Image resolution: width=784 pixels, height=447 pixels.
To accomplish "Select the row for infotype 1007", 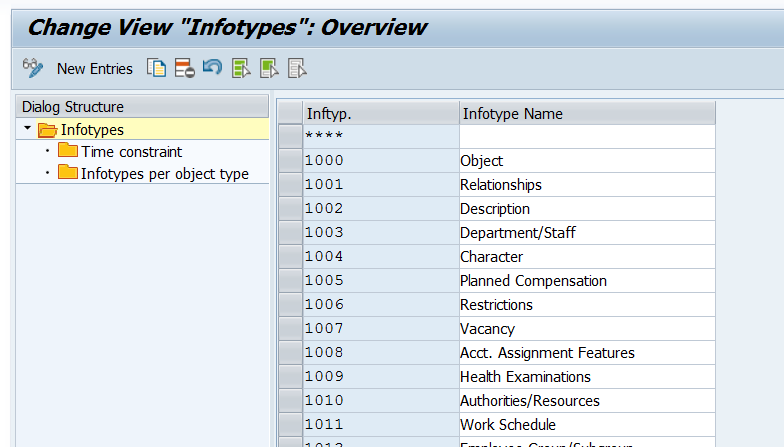I will pyautogui.click(x=290, y=328).
